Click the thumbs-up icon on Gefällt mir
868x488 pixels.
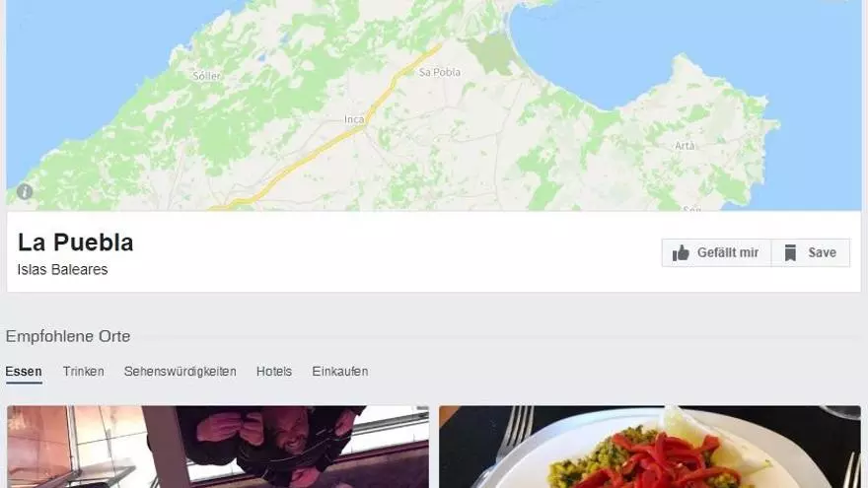(681, 252)
